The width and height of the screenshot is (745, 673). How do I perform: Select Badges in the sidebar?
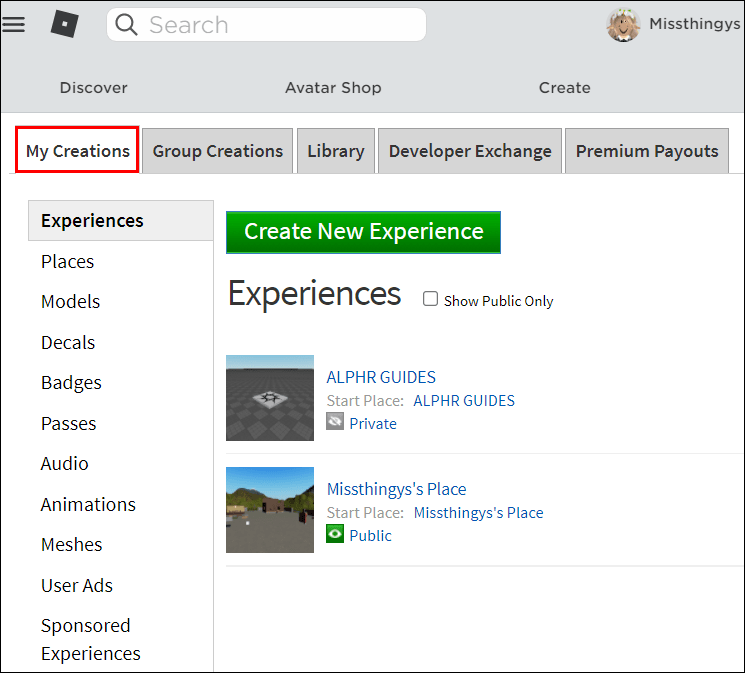pyautogui.click(x=71, y=383)
